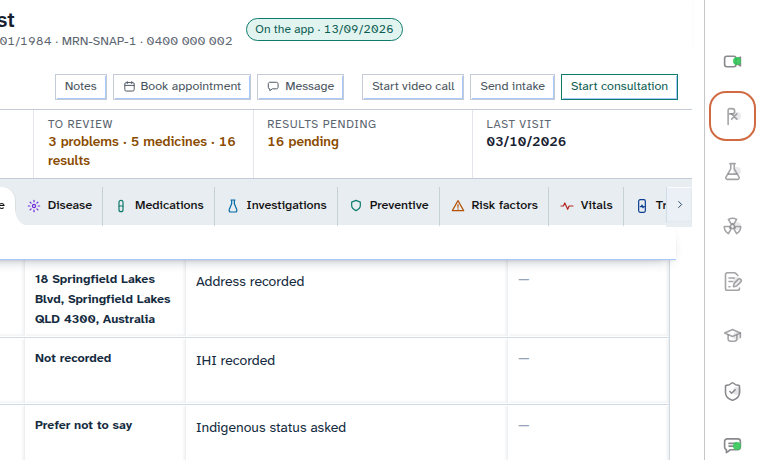Viewport: 760px width, 460px height.
Task: Click the last visit date 03/10/2026
Action: pos(526,142)
